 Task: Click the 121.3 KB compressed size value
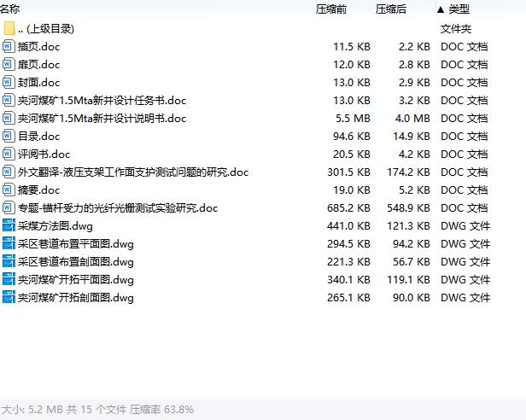pyautogui.click(x=408, y=225)
